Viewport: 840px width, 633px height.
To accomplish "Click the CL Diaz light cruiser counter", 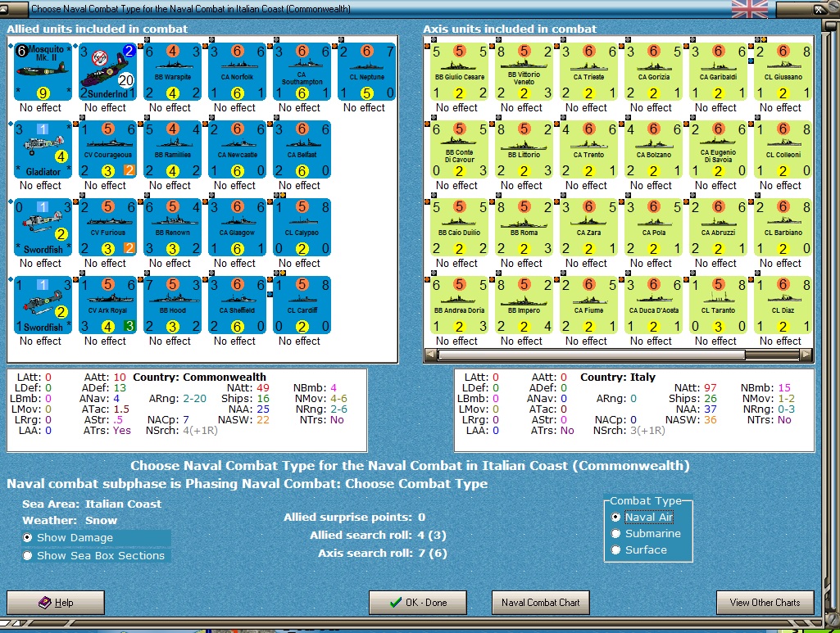I will [783, 305].
